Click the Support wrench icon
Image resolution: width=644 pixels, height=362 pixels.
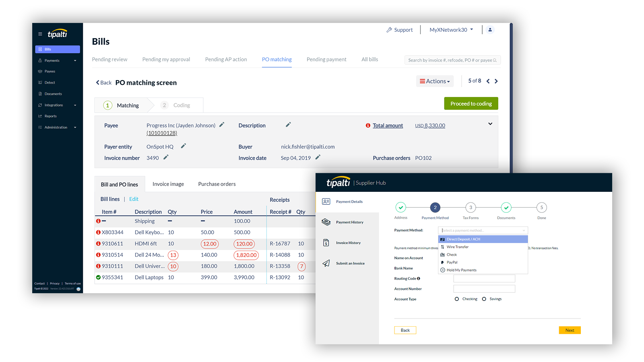[x=389, y=30]
